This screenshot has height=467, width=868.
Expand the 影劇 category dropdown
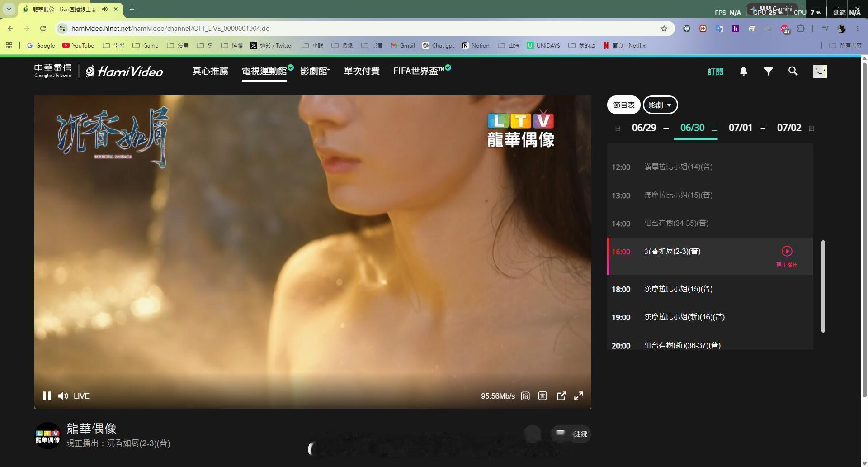660,105
